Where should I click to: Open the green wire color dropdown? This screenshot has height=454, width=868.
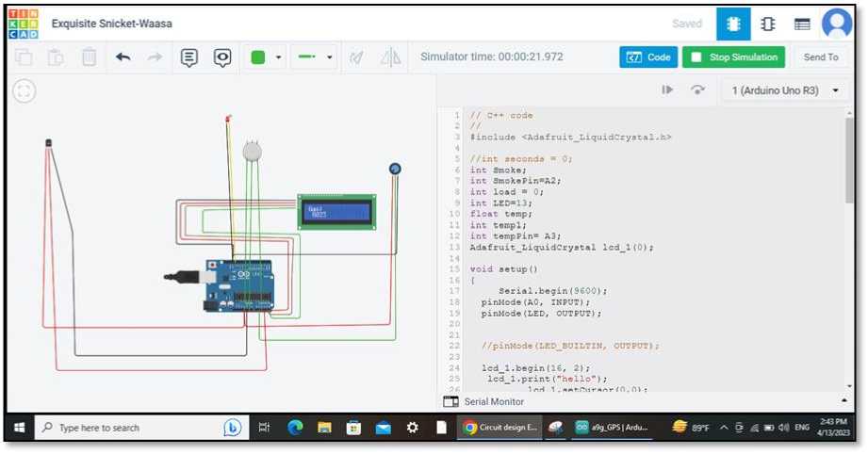(x=267, y=57)
